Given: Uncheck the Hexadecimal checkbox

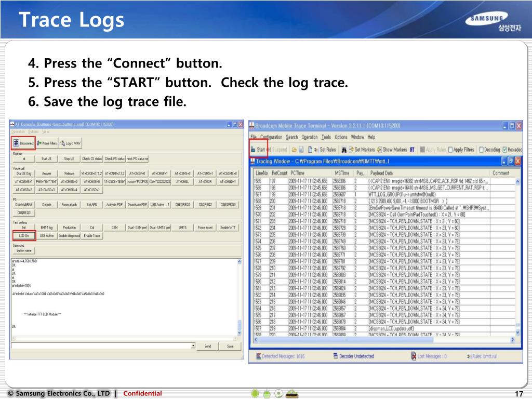Looking at the screenshot, I should (504, 150).
